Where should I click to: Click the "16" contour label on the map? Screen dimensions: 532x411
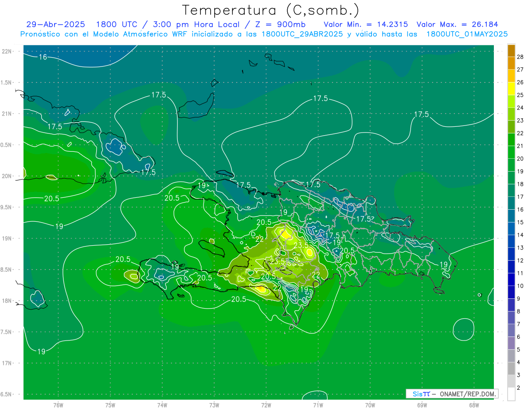[x=43, y=57]
